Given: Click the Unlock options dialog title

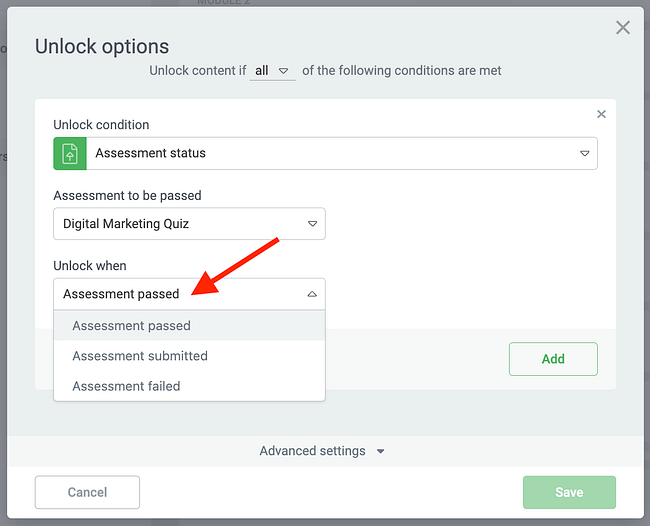Looking at the screenshot, I should pyautogui.click(x=102, y=46).
